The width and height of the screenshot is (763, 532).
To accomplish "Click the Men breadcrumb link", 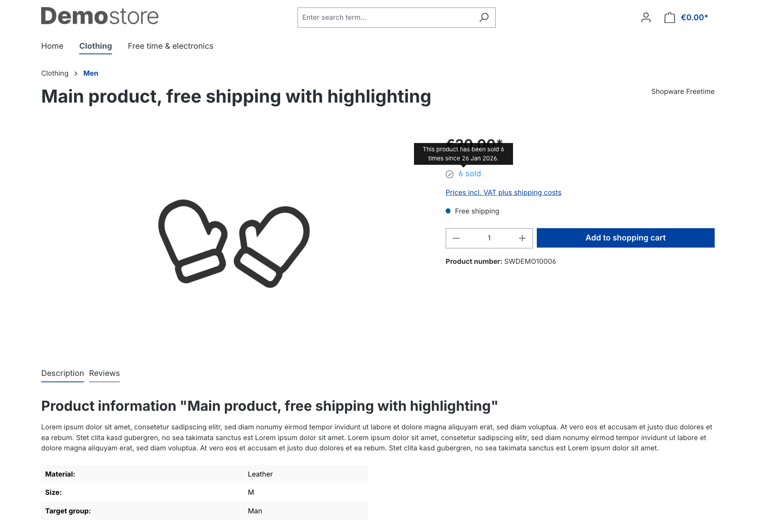I will [x=91, y=73].
